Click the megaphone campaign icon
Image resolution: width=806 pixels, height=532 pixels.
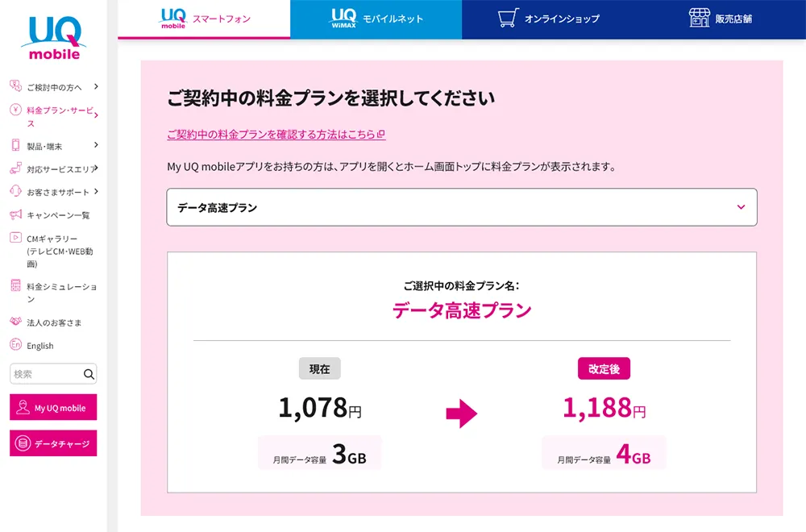(15, 214)
